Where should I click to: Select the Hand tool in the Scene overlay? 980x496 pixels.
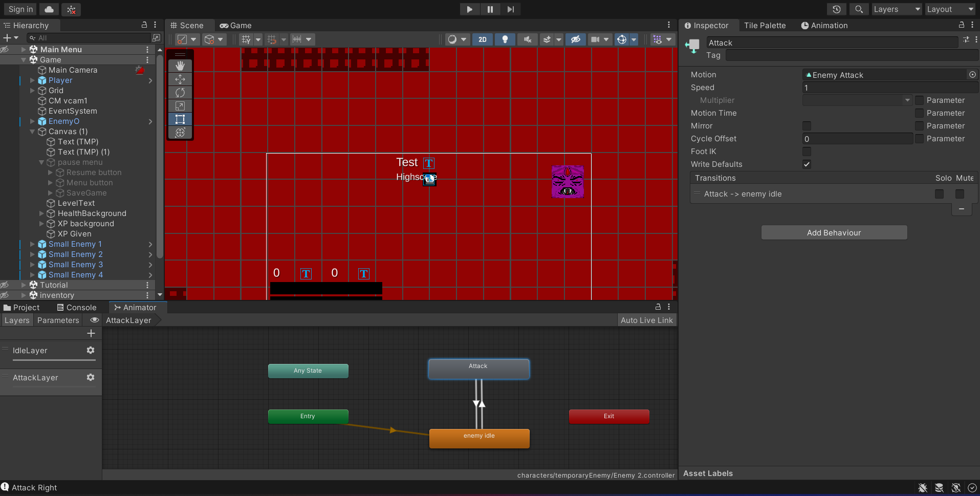pyautogui.click(x=180, y=66)
